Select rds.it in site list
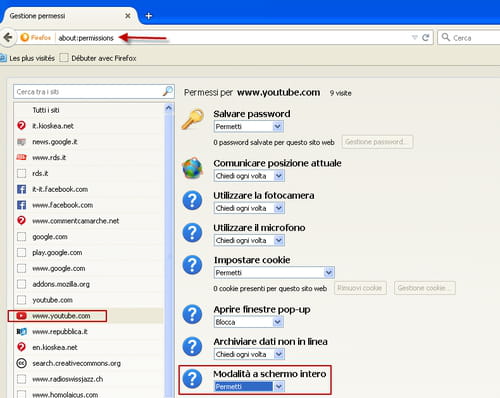This screenshot has width=500, height=398. [89, 173]
